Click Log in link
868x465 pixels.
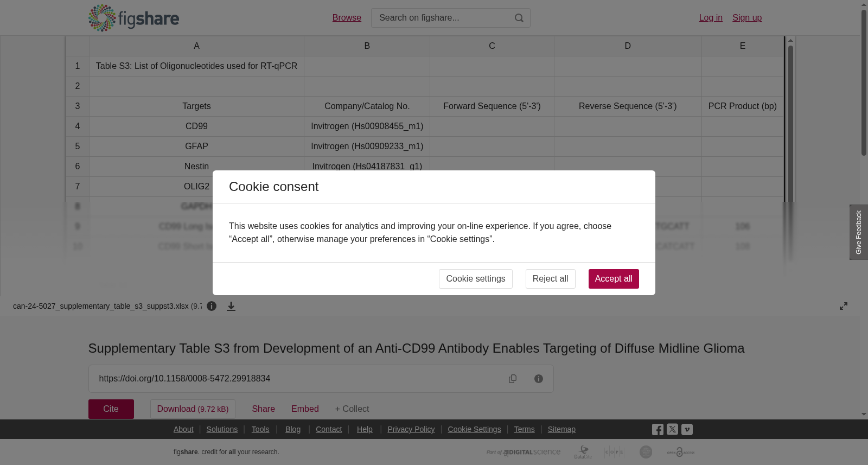point(711,18)
